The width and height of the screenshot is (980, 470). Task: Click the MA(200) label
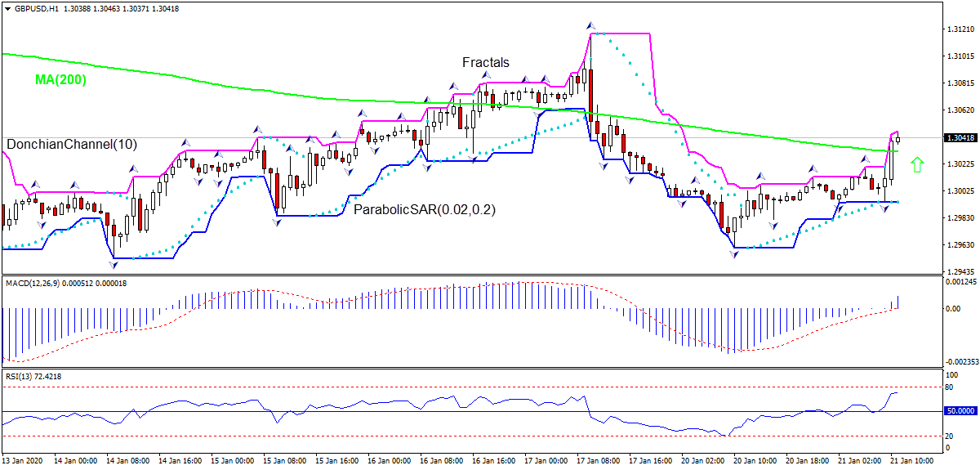coord(60,80)
